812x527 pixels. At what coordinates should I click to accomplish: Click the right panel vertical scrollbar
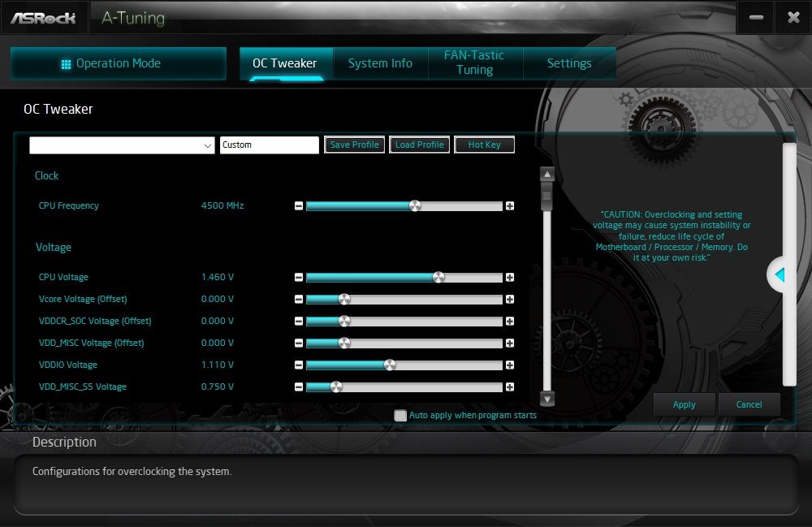coord(789,265)
